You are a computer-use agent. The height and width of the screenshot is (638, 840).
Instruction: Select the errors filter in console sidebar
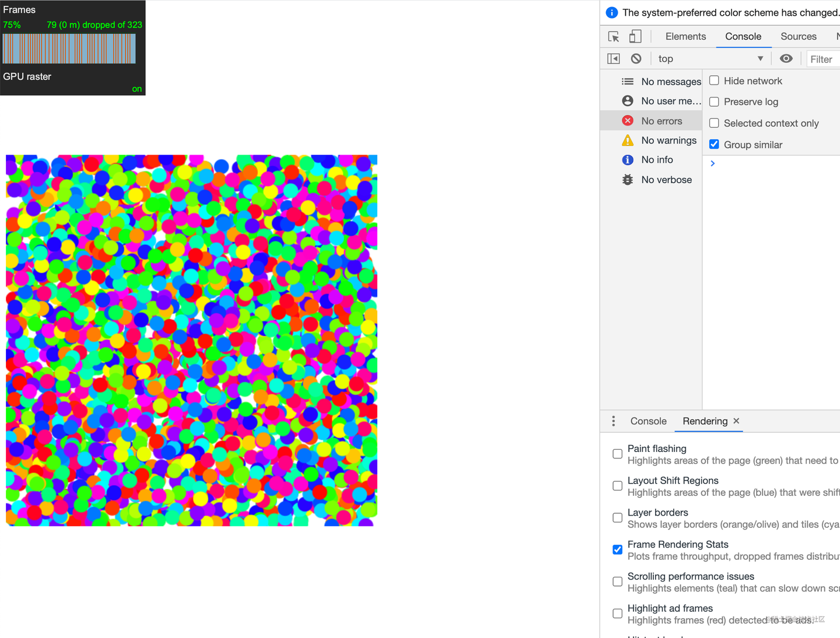[x=661, y=121]
